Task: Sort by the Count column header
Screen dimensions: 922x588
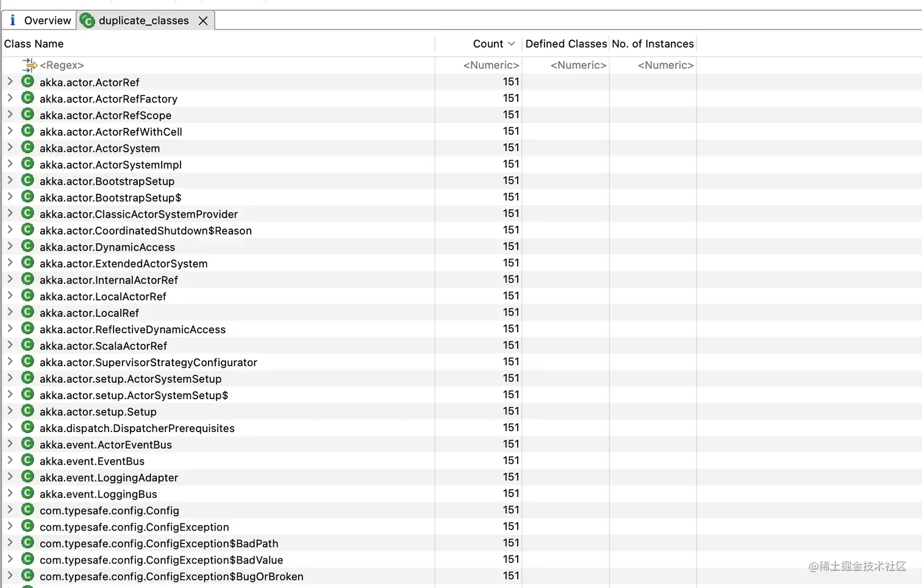Action: [488, 44]
